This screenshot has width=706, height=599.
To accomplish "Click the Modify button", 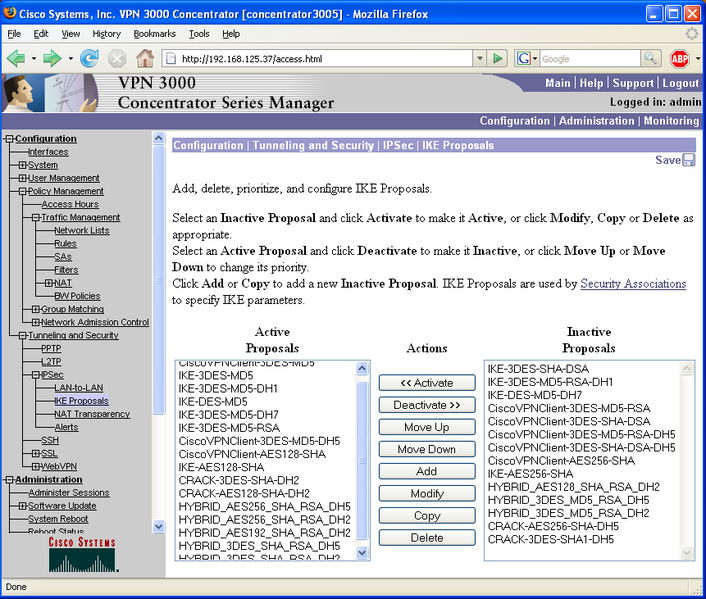I will pyautogui.click(x=427, y=494).
